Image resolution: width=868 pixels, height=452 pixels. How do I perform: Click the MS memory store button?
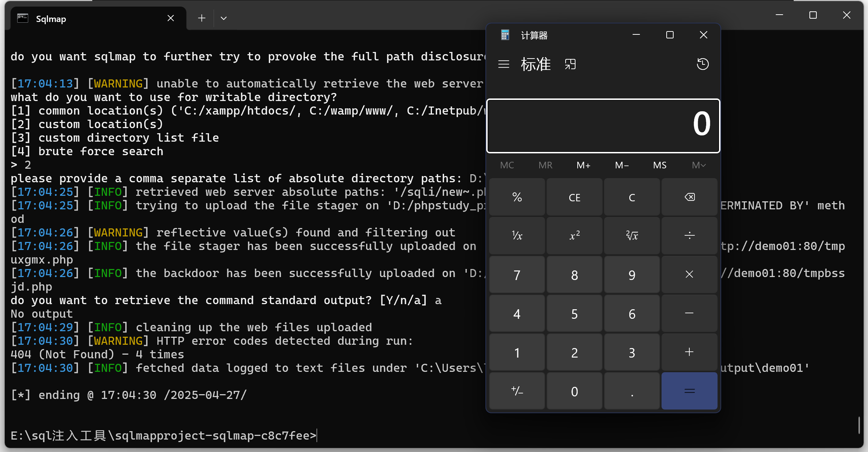pos(660,165)
